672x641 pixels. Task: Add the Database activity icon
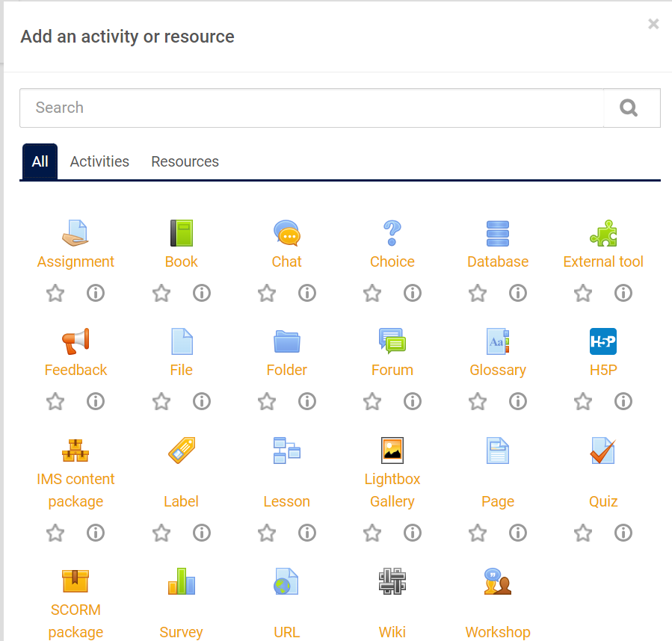[x=498, y=234]
